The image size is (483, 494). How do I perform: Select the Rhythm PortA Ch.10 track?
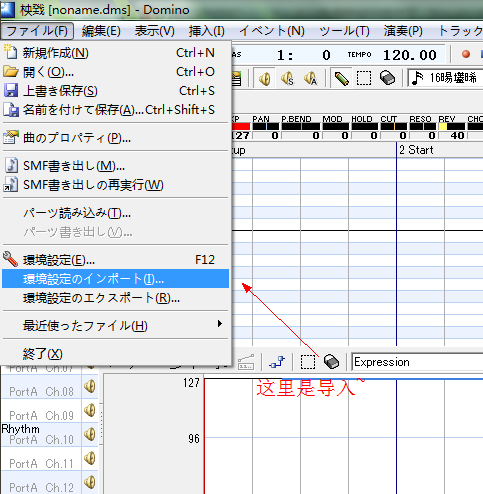[41, 435]
